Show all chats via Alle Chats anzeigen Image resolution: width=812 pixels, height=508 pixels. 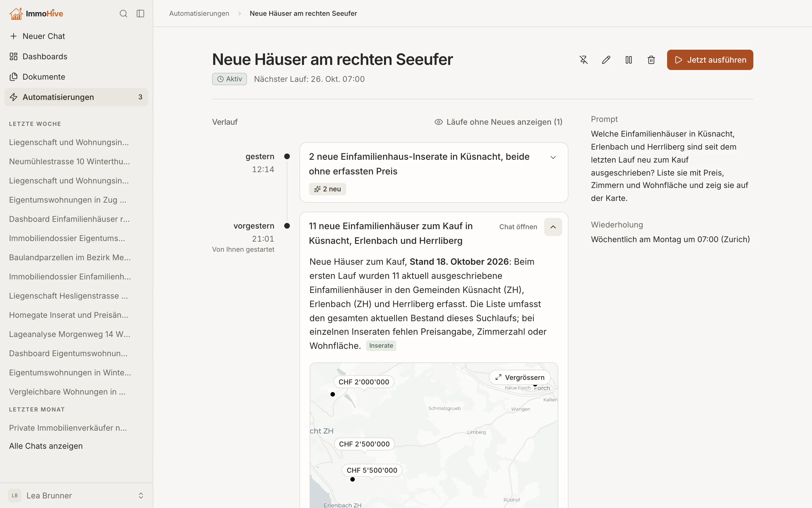pyautogui.click(x=46, y=446)
